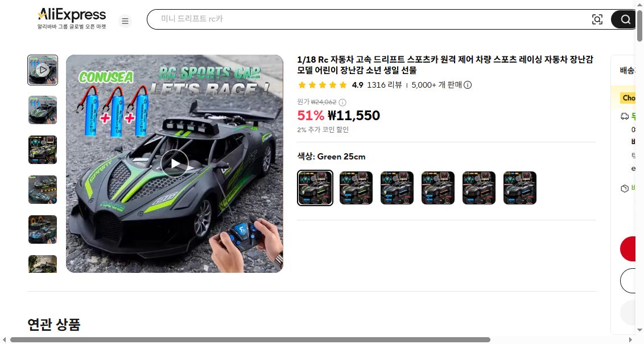Pick the fourth car color option
This screenshot has height=344, width=644.
438,188
